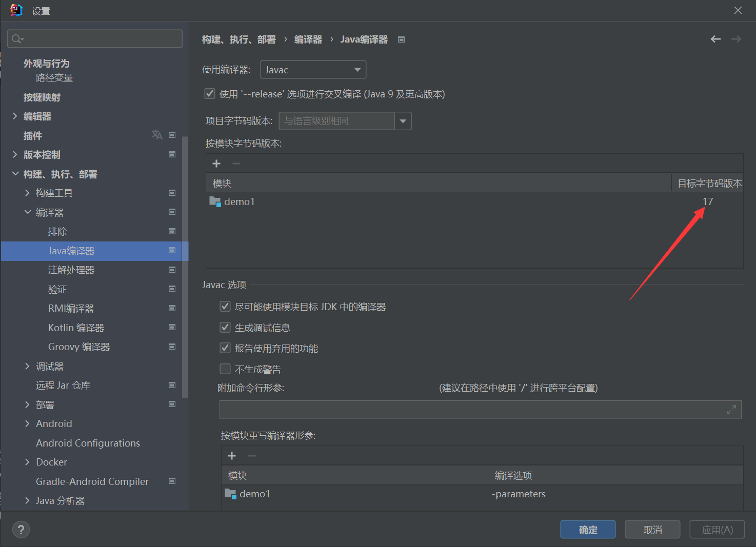
Task: Uncheck 生成调试信息 option
Action: (225, 328)
